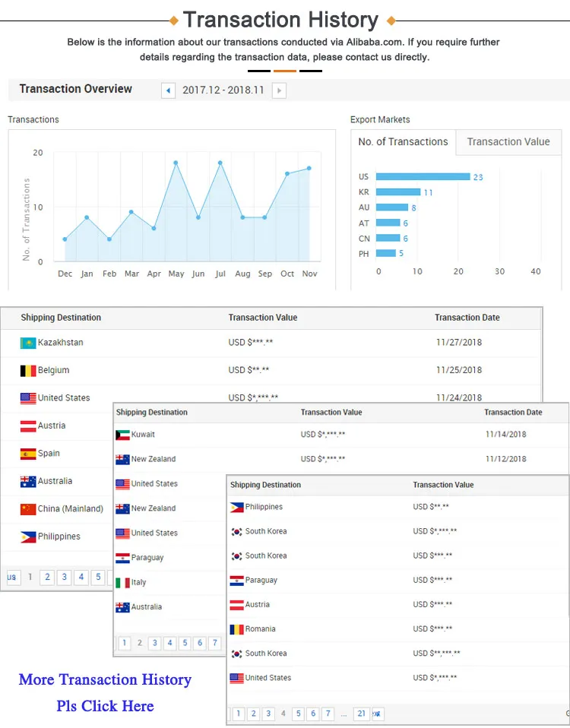Click the Spain flag icon
This screenshot has width=570, height=728.
[x=28, y=454]
